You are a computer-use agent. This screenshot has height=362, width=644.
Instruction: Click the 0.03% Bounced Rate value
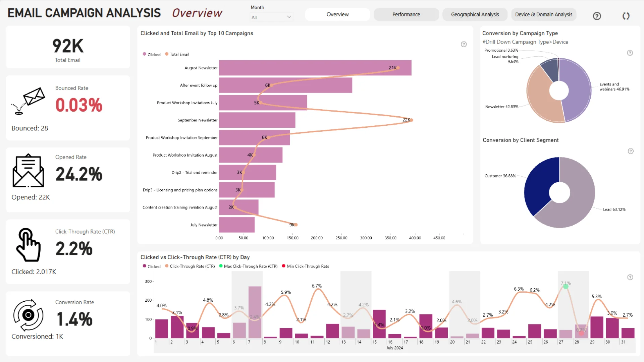click(79, 105)
